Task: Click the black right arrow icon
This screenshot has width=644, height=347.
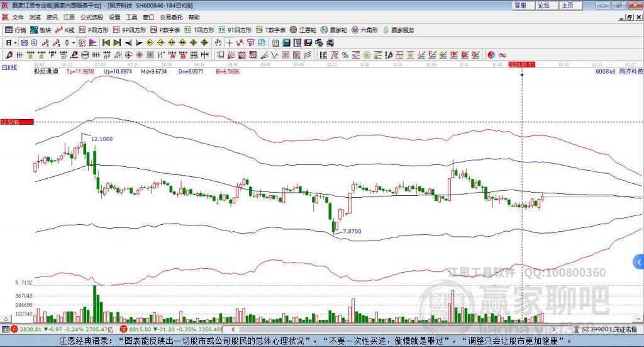Action: click(139, 43)
